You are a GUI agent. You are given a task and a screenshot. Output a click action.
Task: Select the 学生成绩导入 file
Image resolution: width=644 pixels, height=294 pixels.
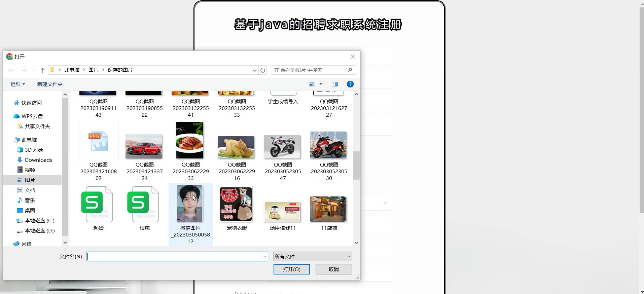click(x=283, y=98)
